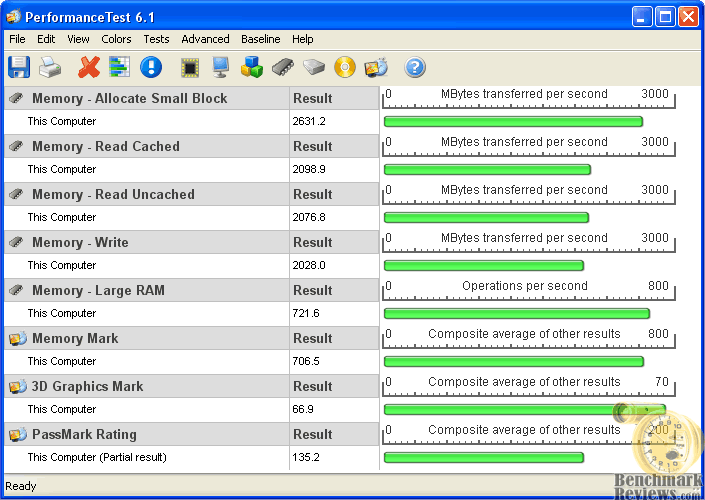Open the View menu
This screenshot has width=705, height=500.
pyautogui.click(x=78, y=39)
